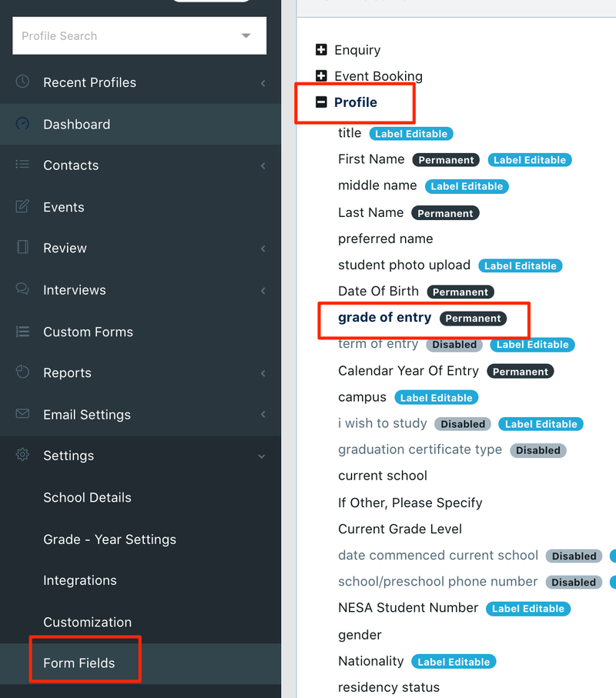Select the student photo upload field

[x=403, y=265]
